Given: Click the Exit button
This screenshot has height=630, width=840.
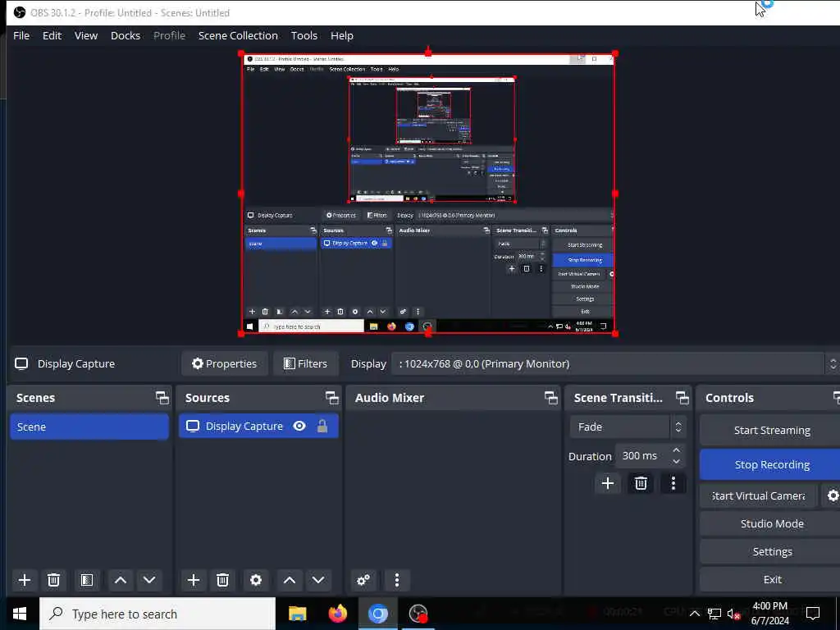Looking at the screenshot, I should 771,580.
